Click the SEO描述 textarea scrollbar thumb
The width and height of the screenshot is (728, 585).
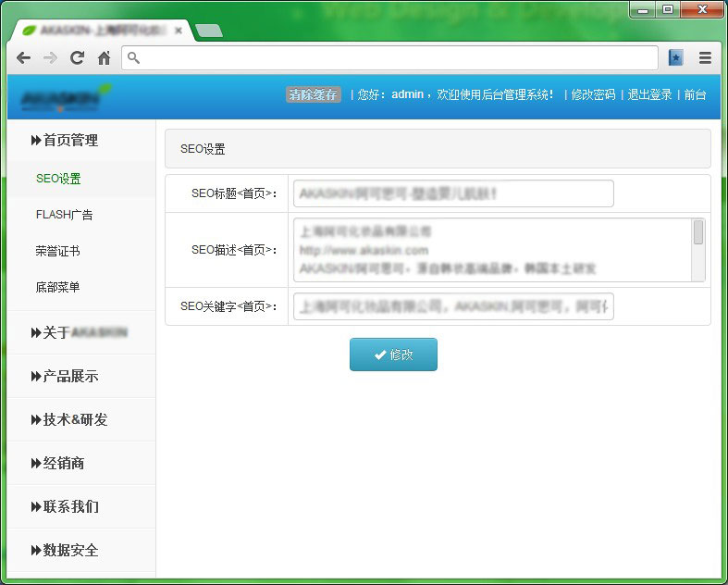point(698,231)
